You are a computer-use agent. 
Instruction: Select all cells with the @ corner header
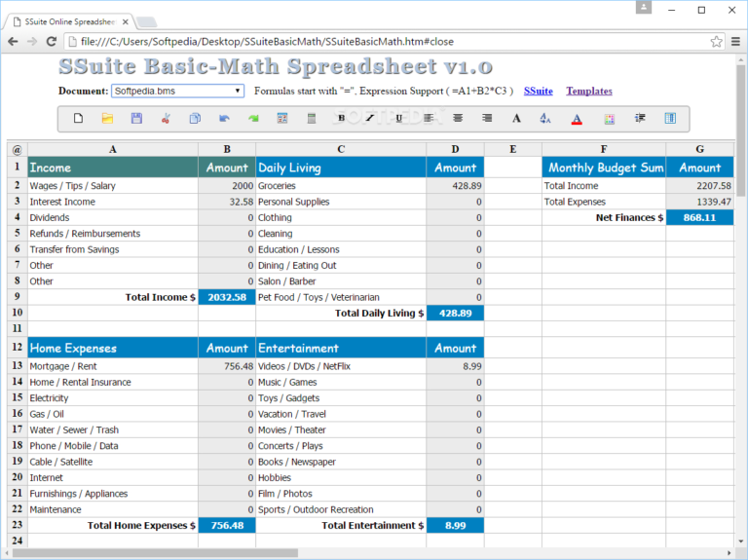pos(18,149)
